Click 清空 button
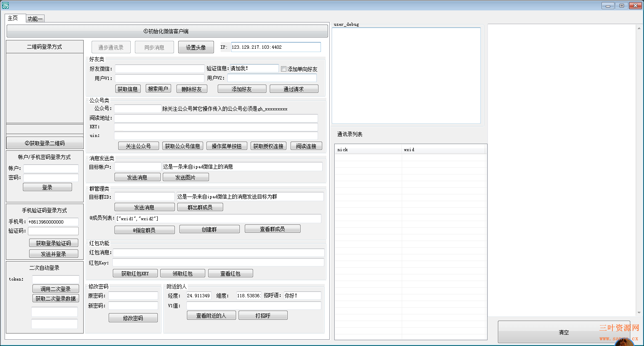Screen dimensions: 644x346 pyautogui.click(x=564, y=332)
